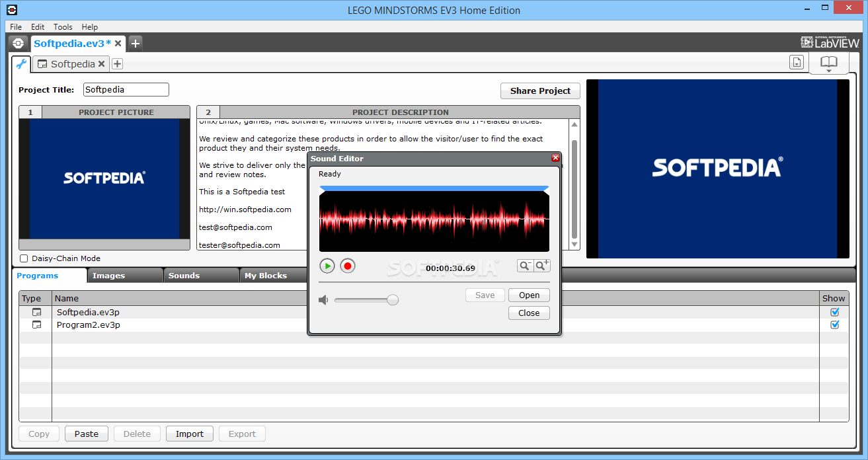Image resolution: width=868 pixels, height=460 pixels.
Task: Click the test@softpedia.com text
Action: [235, 227]
